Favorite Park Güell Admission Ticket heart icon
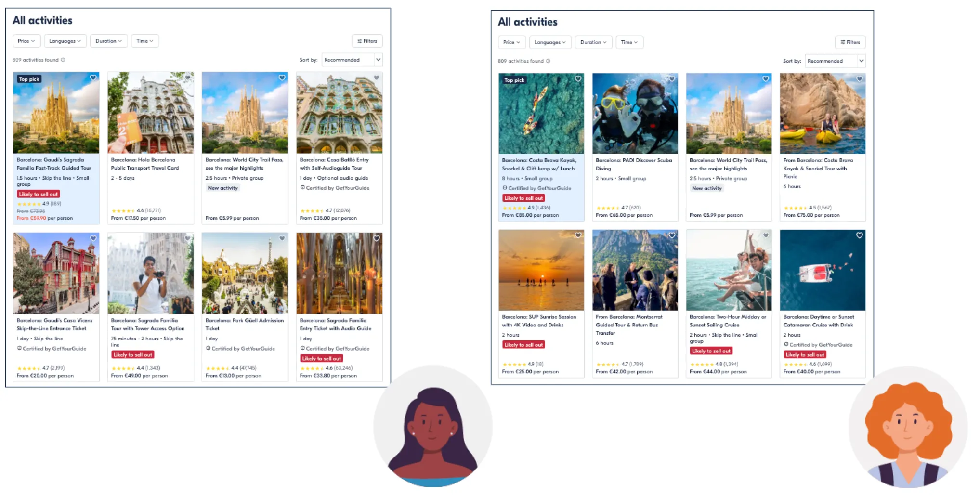The width and height of the screenshot is (980, 496). point(282,238)
